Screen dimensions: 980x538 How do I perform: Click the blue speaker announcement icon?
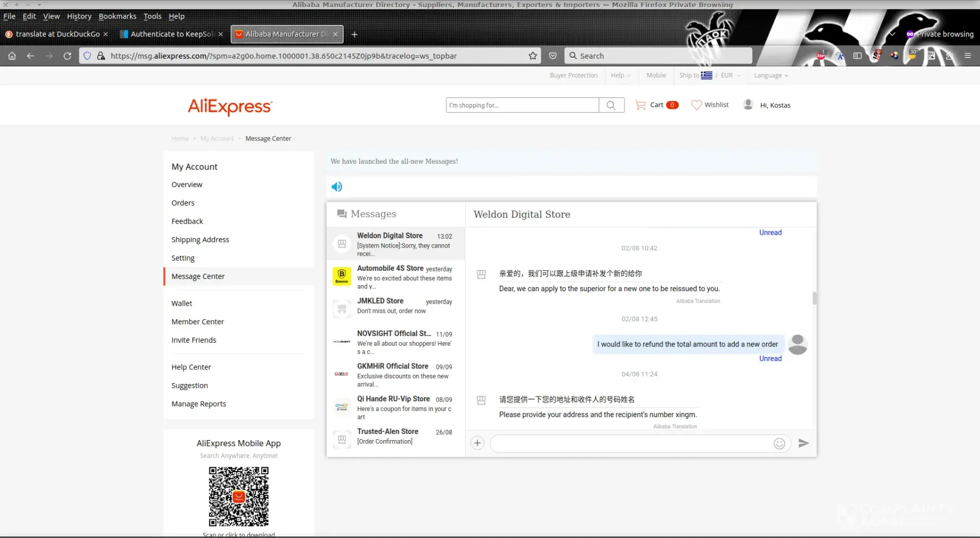pyautogui.click(x=337, y=187)
